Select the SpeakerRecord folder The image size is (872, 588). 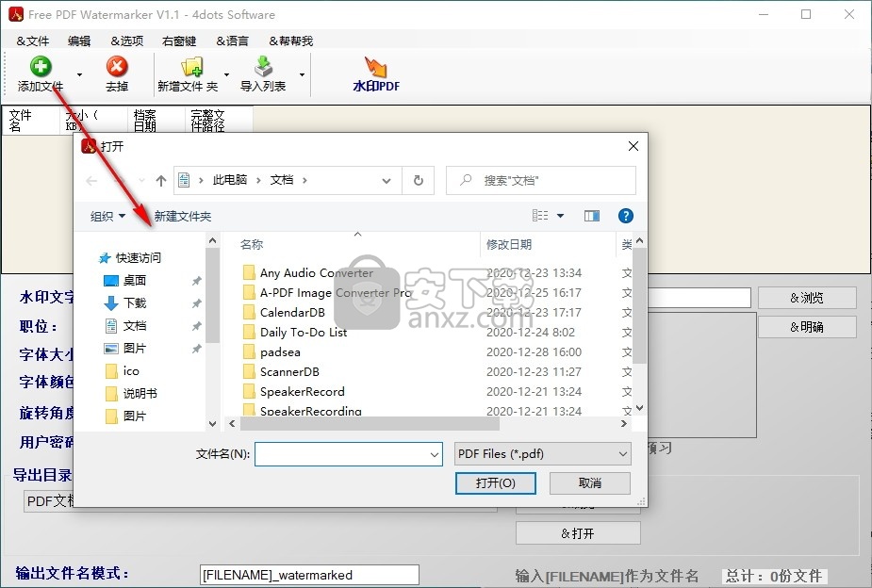[x=294, y=392]
